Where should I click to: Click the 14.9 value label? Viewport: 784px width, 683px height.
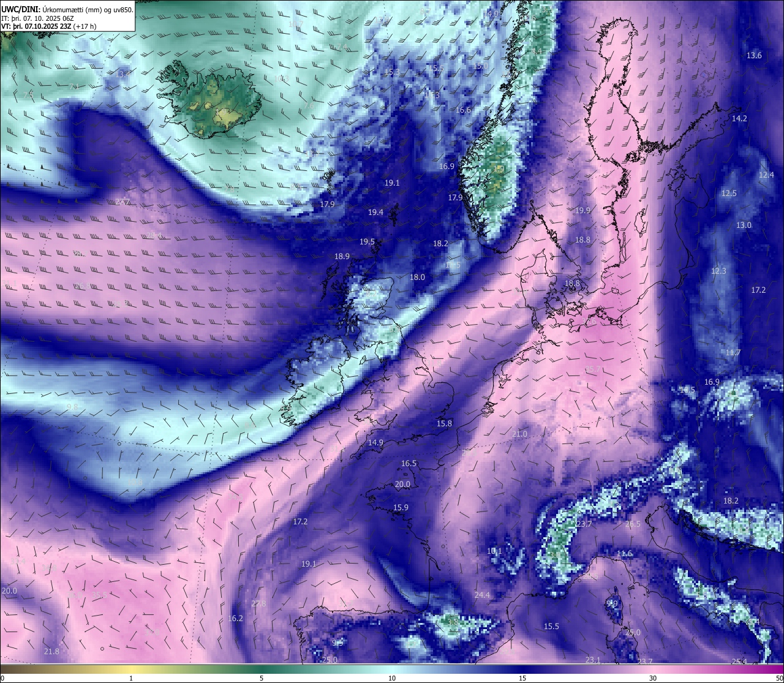point(375,443)
